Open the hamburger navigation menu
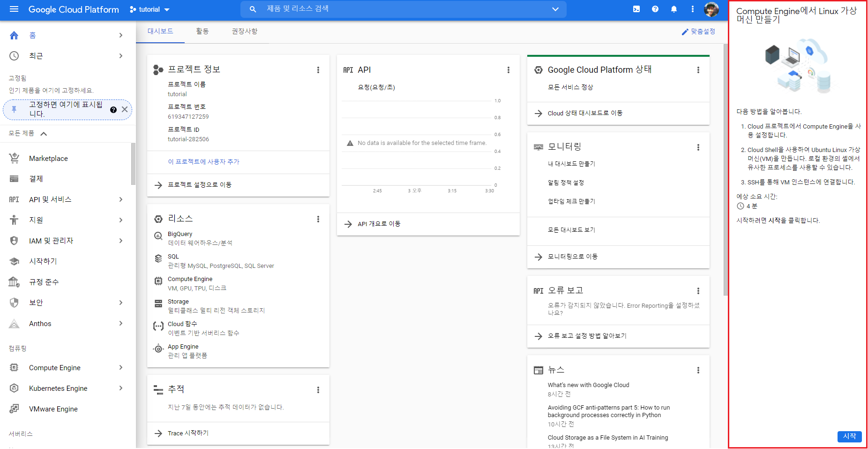 (14, 9)
